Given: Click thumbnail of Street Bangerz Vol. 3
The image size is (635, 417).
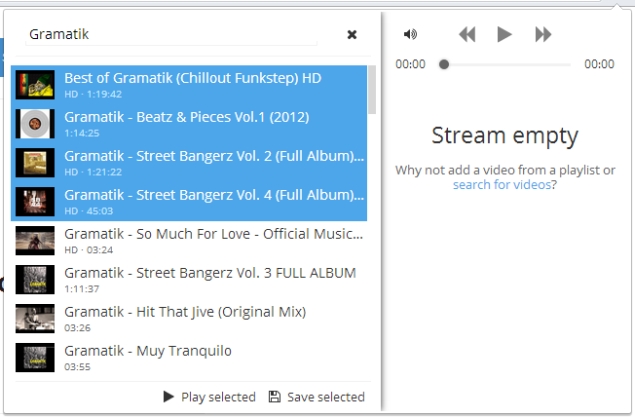Looking at the screenshot, I should tap(35, 279).
